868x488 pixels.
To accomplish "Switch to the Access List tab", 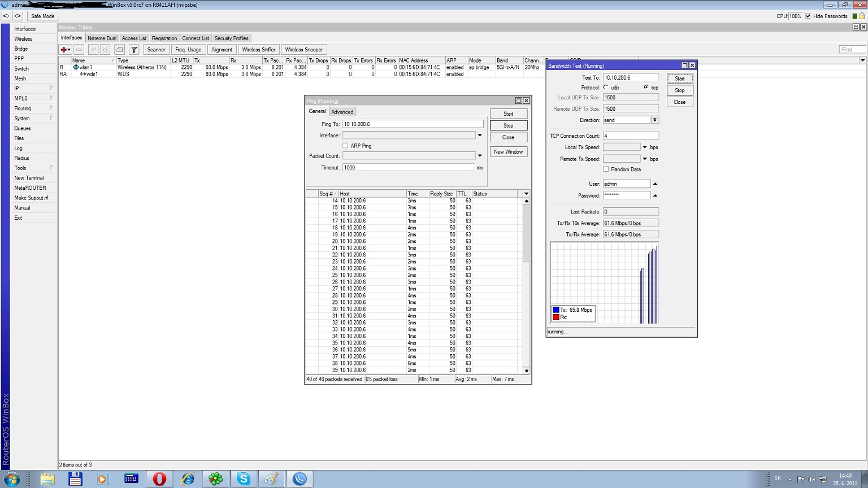I will 134,38.
